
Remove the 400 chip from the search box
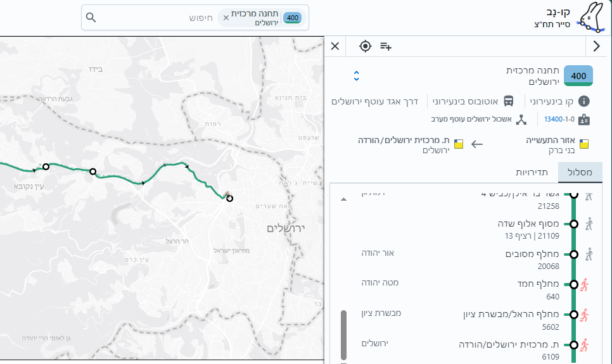point(226,18)
